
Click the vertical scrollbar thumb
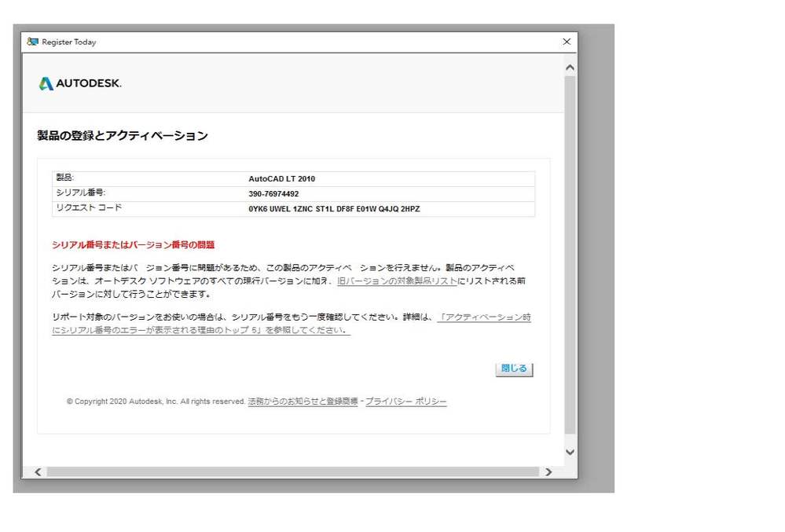click(570, 255)
